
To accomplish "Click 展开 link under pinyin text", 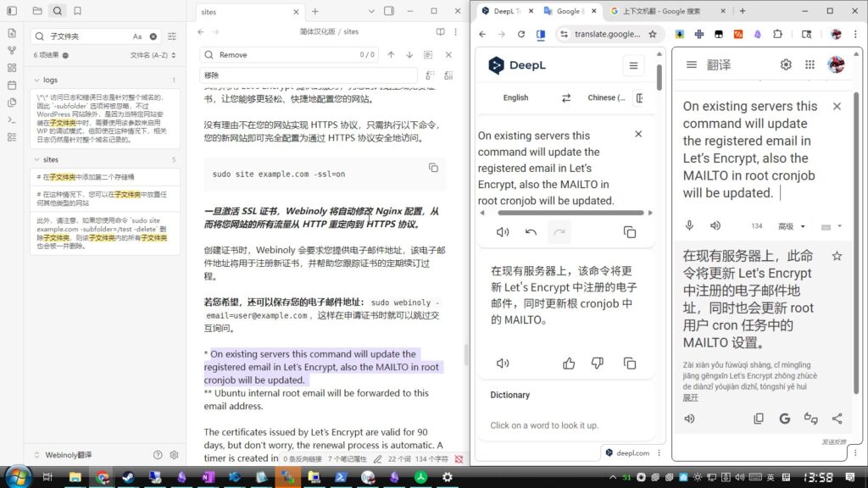I will pyautogui.click(x=690, y=397).
